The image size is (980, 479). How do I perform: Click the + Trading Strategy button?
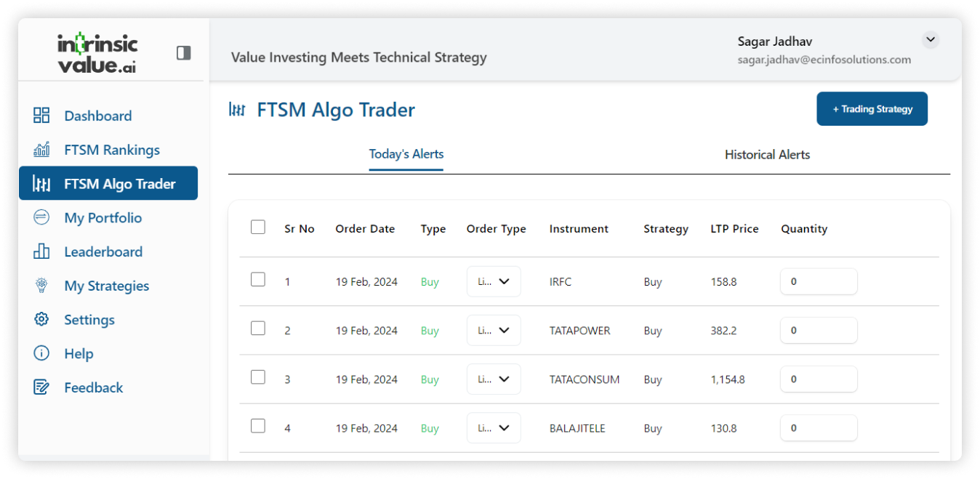point(872,109)
